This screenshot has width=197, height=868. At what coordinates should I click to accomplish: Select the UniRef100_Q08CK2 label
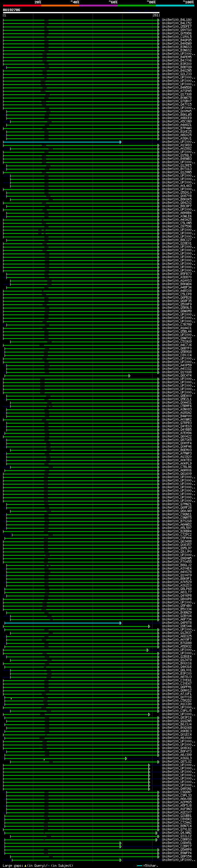tap(177, 749)
